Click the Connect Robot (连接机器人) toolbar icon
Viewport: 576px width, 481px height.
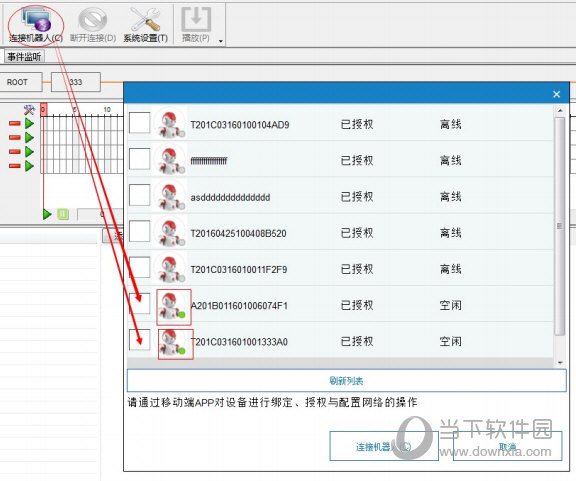click(36, 19)
